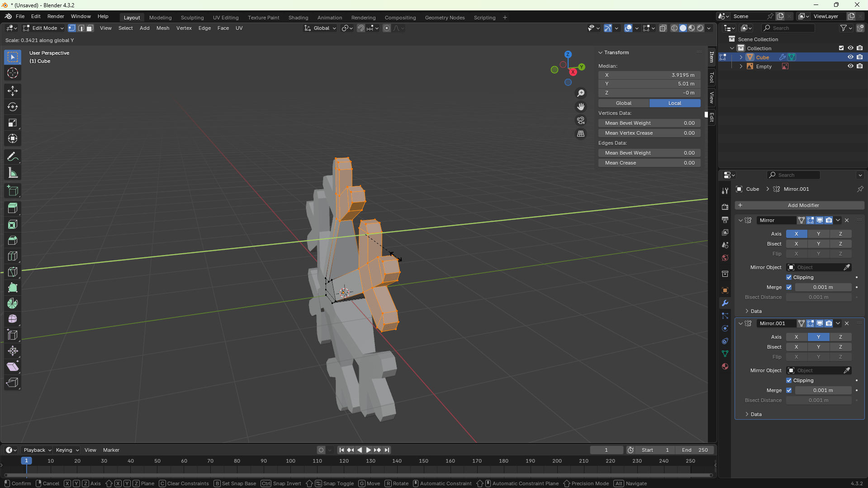The width and height of the screenshot is (868, 488).
Task: Select the Move tool
Action: click(13, 91)
